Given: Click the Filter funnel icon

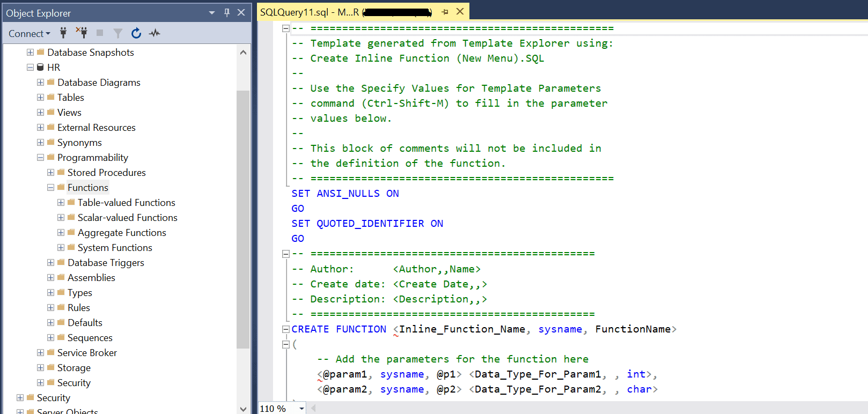Looking at the screenshot, I should pyautogui.click(x=118, y=33).
